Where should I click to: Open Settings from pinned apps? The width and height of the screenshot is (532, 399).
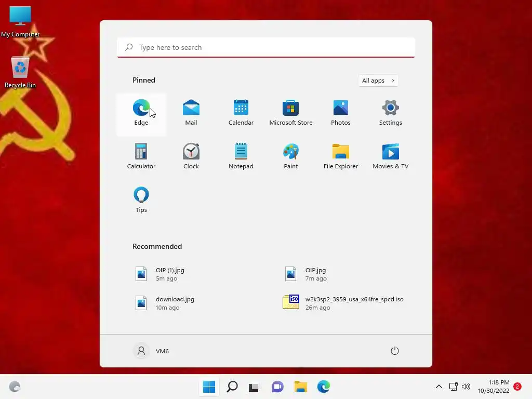[391, 113]
